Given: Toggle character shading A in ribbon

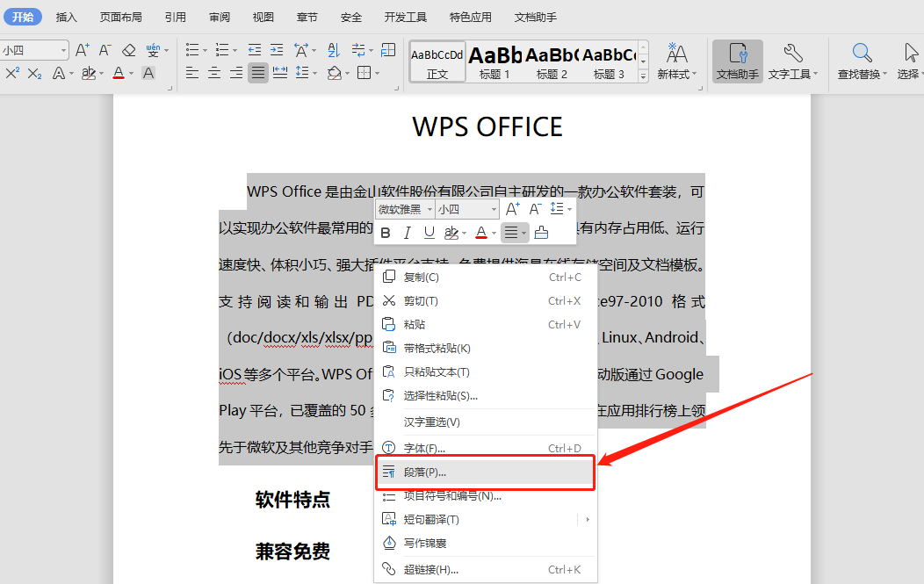Looking at the screenshot, I should point(148,73).
